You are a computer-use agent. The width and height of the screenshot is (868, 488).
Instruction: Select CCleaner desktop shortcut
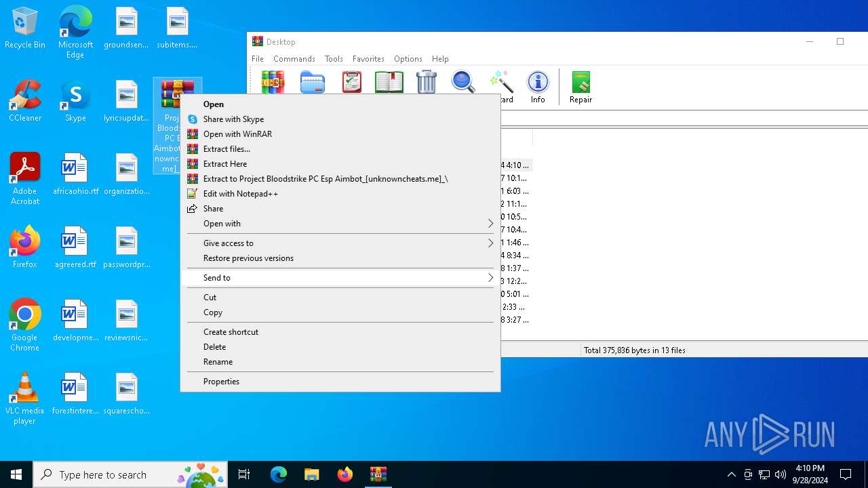25,101
